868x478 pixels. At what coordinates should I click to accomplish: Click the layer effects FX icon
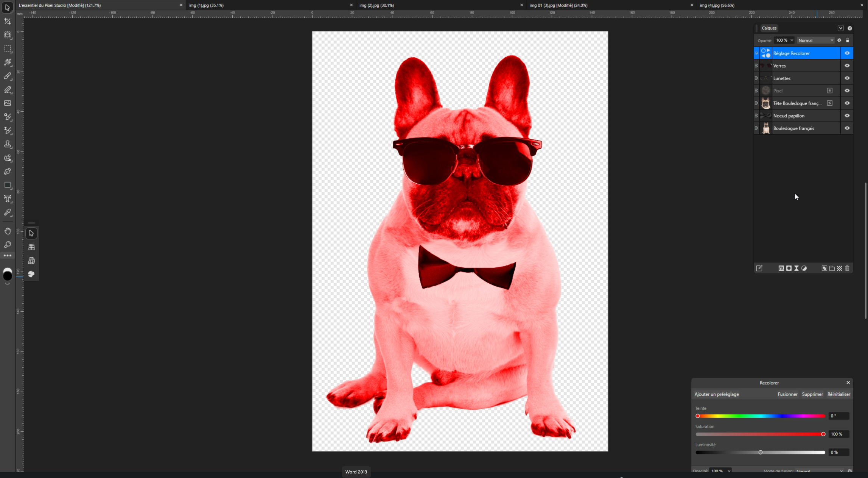coord(781,268)
